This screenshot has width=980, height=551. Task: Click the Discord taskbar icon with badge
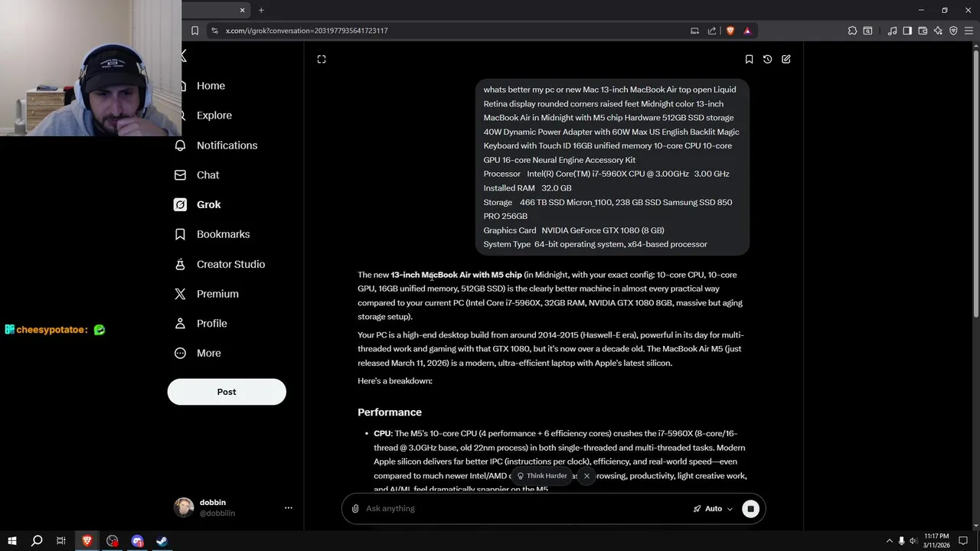137,541
